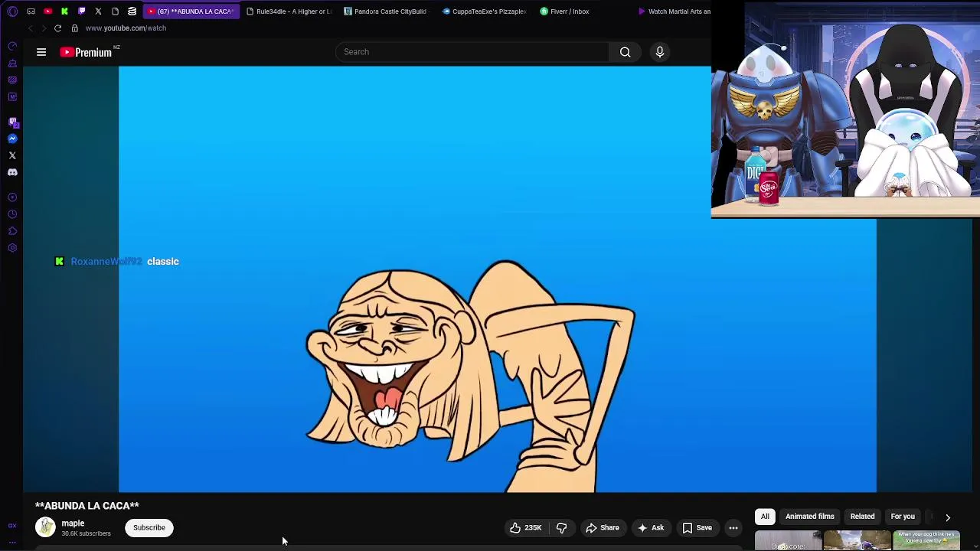Switch to the Watch Martial Arts tab
980x551 pixels.
[674, 11]
